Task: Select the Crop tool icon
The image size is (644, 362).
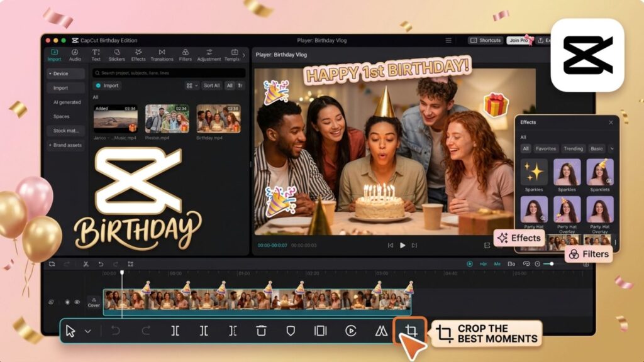Action: 411,331
